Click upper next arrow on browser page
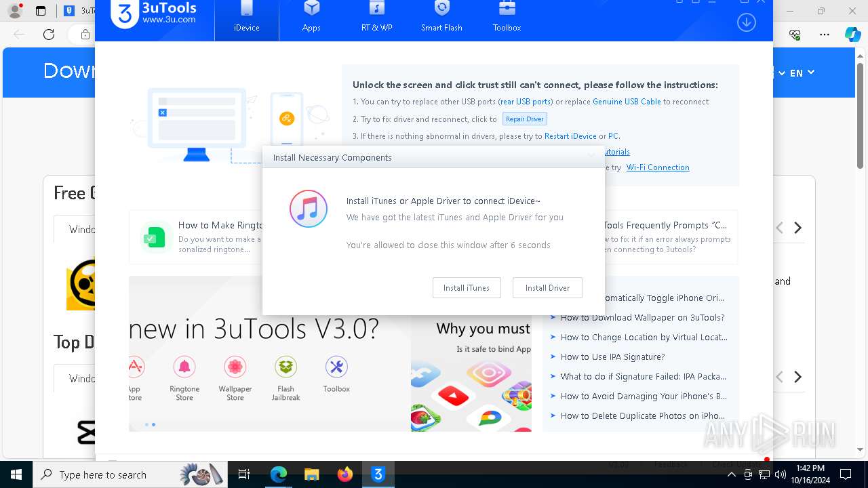Image resolution: width=868 pixels, height=488 pixels. tap(798, 228)
